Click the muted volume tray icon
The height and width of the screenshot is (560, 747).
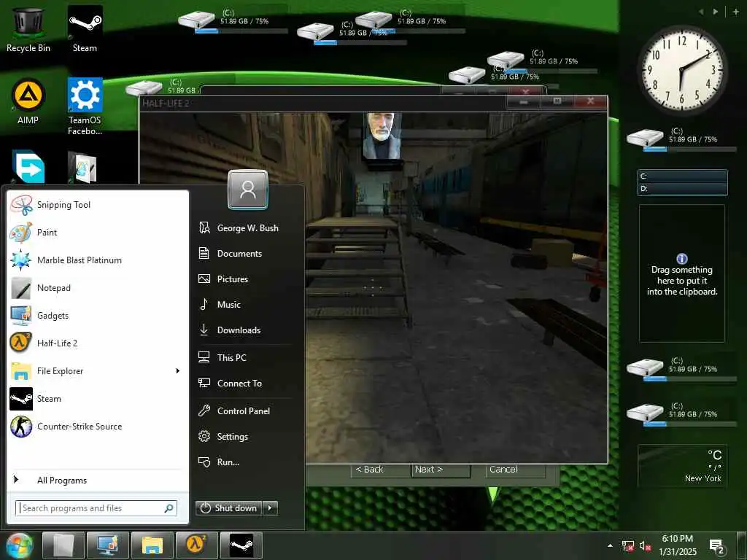[x=645, y=545]
